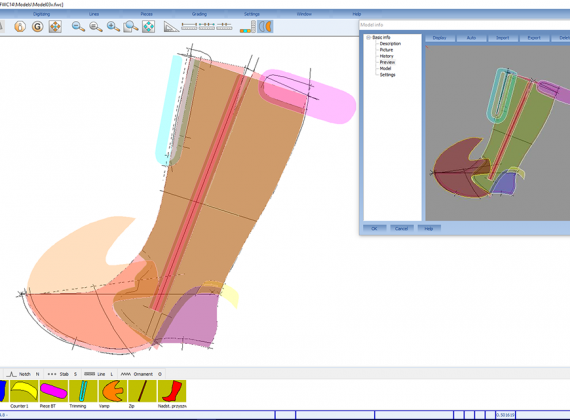Click the colored squares layers icon
The height and width of the screenshot is (420, 570).
[x=248, y=27]
